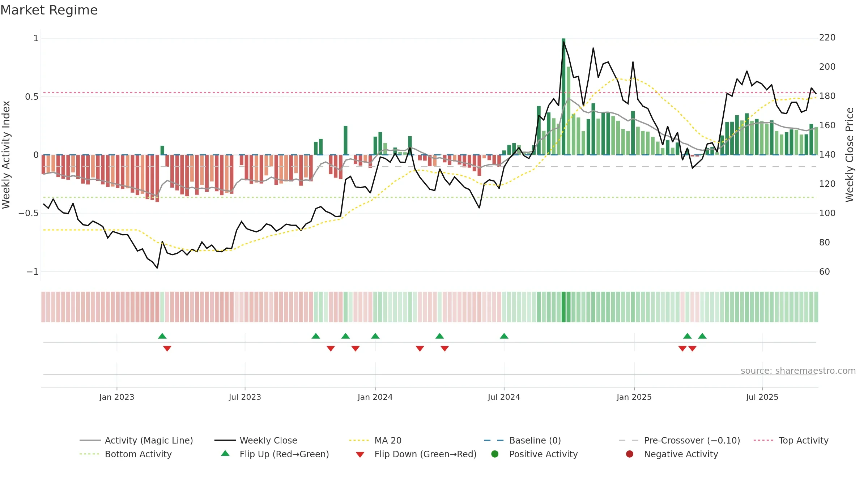
Task: Click the 220 tick on right price axis
Action: pyautogui.click(x=827, y=38)
